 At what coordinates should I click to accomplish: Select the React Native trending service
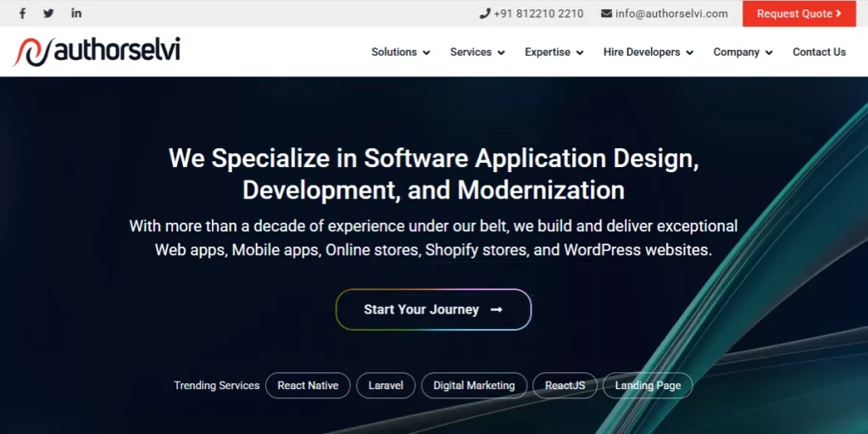(308, 386)
